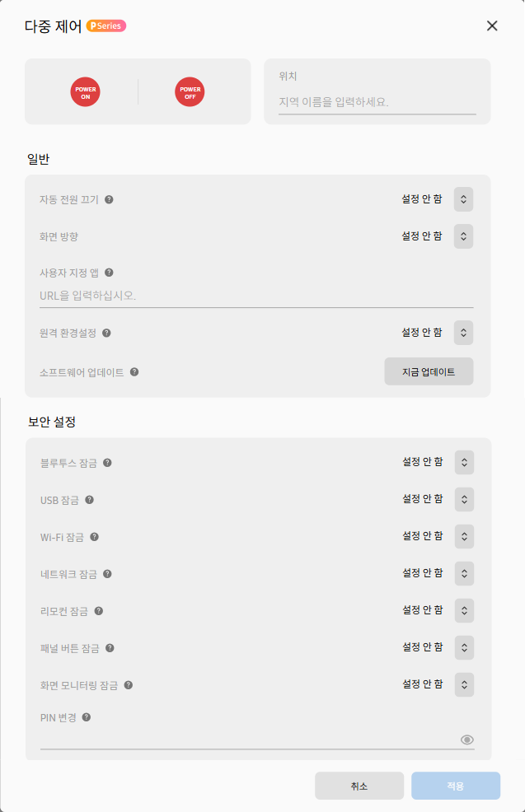This screenshot has height=812, width=525.
Task: Click help icon beside 사용자 지정 앱
Action: click(109, 273)
